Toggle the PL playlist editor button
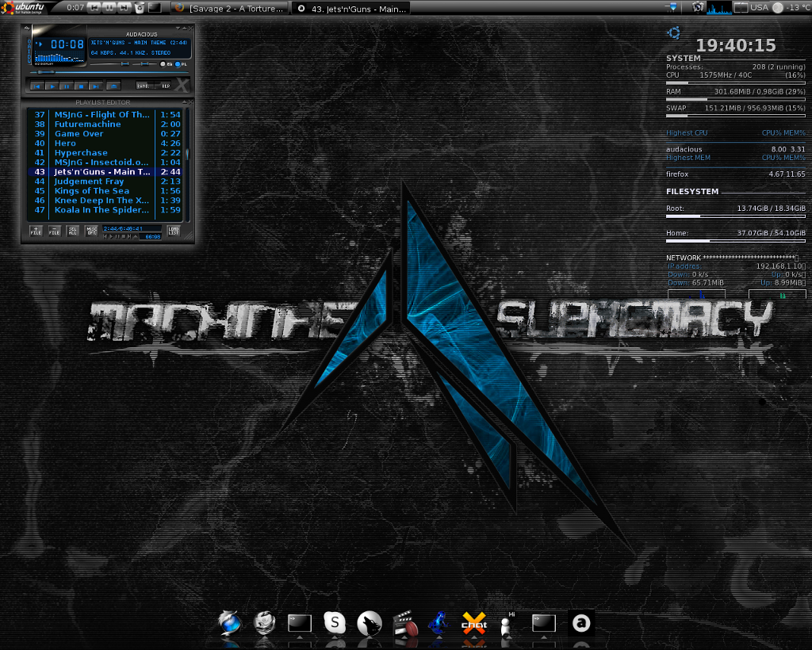 pyautogui.click(x=180, y=64)
